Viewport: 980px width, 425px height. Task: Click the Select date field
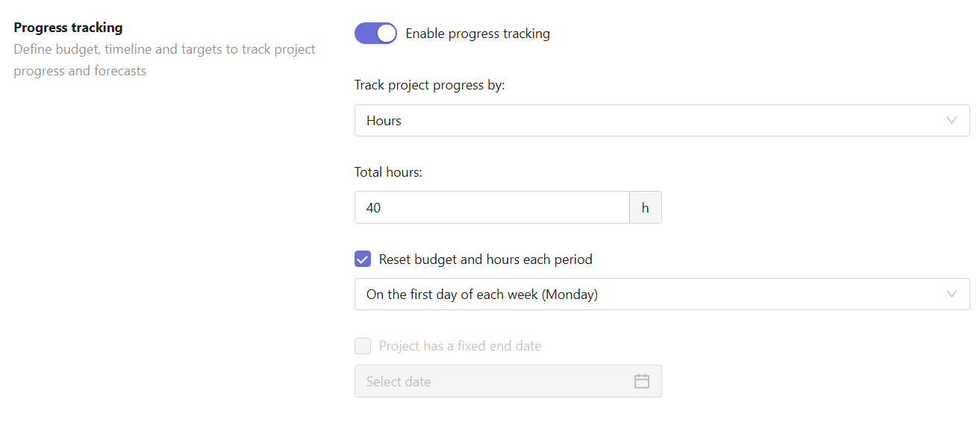[x=508, y=381]
